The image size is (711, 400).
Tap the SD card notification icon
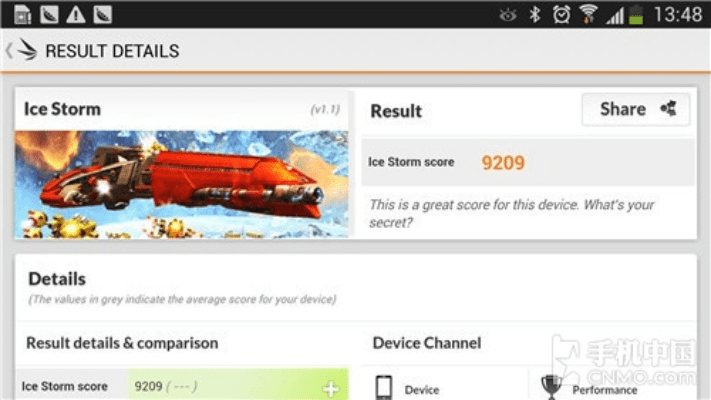click(22, 15)
